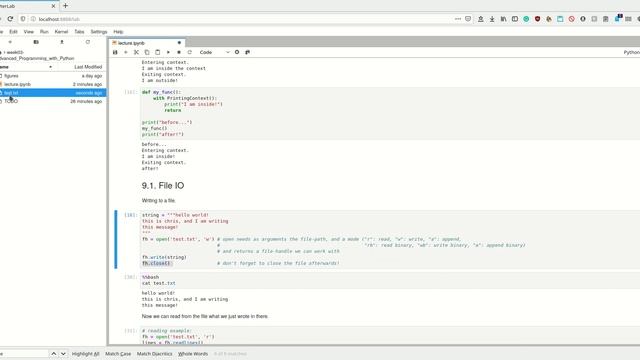Click the cell containing fh.write(string)
The height and width of the screenshot is (360, 640).
(390, 239)
